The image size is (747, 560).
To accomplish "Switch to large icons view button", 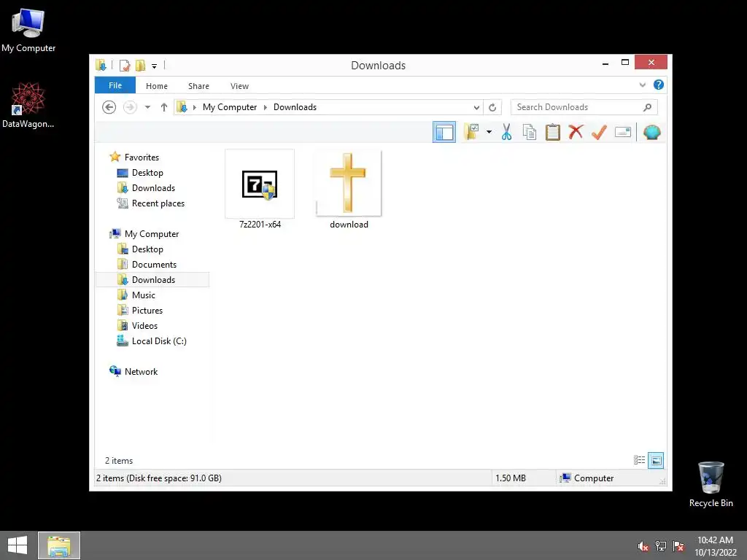I will 656,460.
